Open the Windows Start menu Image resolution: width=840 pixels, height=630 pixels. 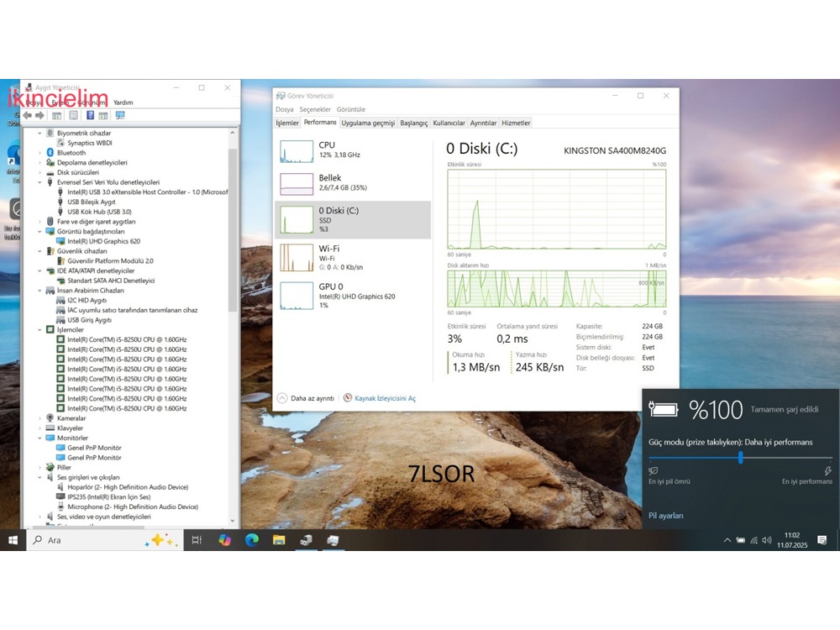pyautogui.click(x=13, y=540)
